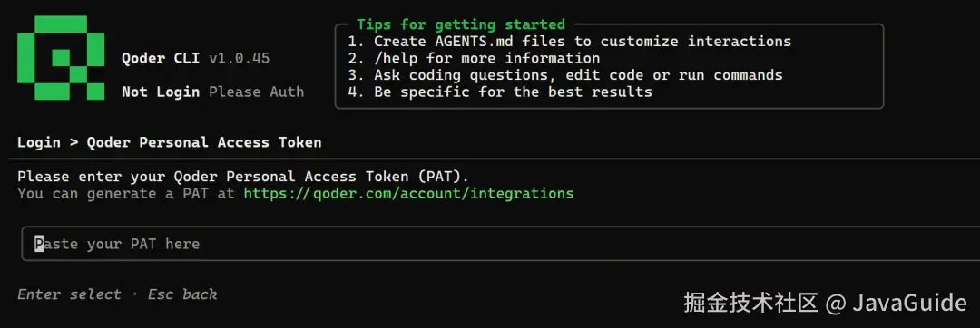This screenshot has height=328, width=980.
Task: Click the Please Auth prompt
Action: click(256, 92)
